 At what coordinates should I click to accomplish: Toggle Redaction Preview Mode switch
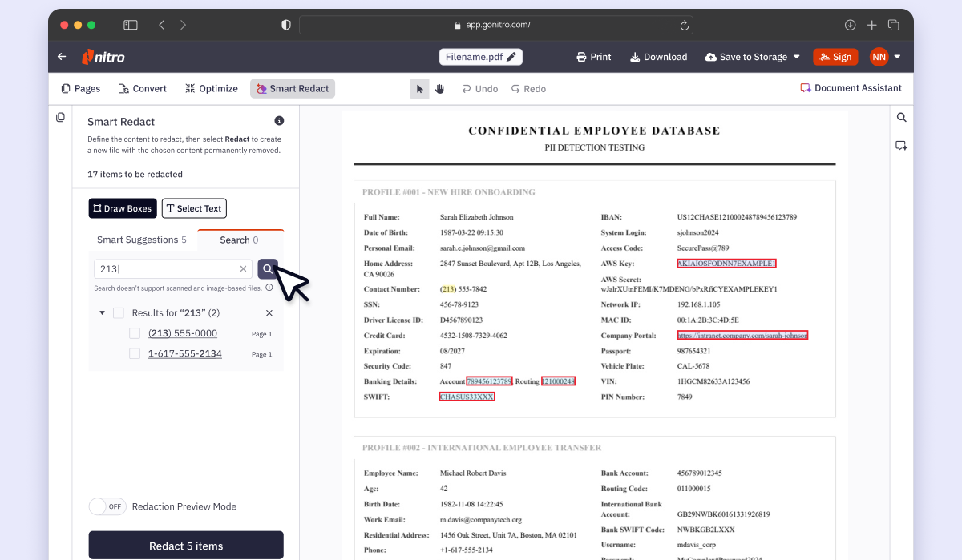coord(107,506)
